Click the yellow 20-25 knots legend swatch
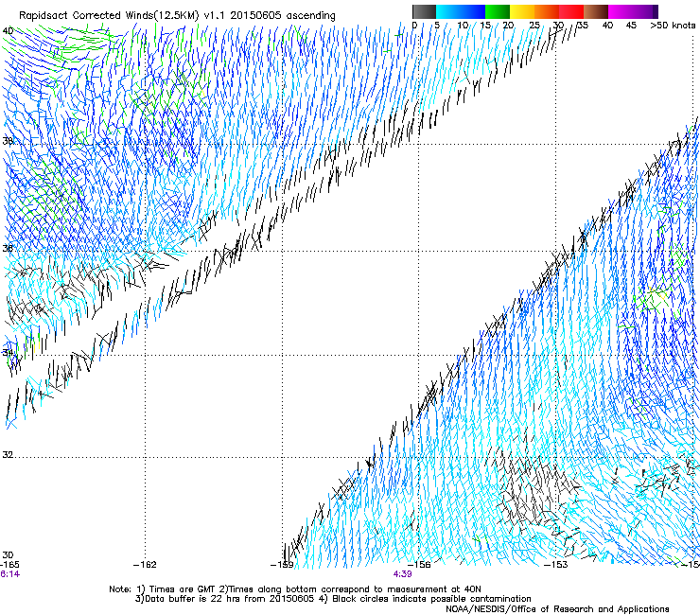 tap(522, 11)
